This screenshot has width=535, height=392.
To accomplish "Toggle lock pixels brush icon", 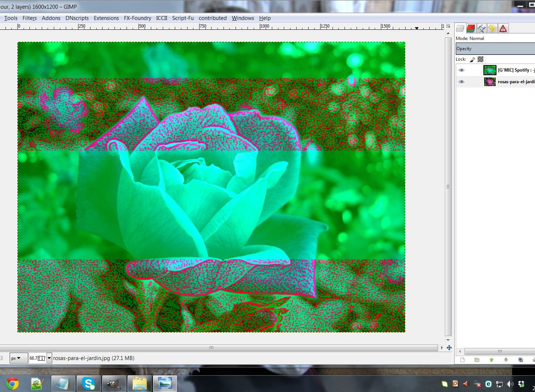I will click(x=472, y=59).
